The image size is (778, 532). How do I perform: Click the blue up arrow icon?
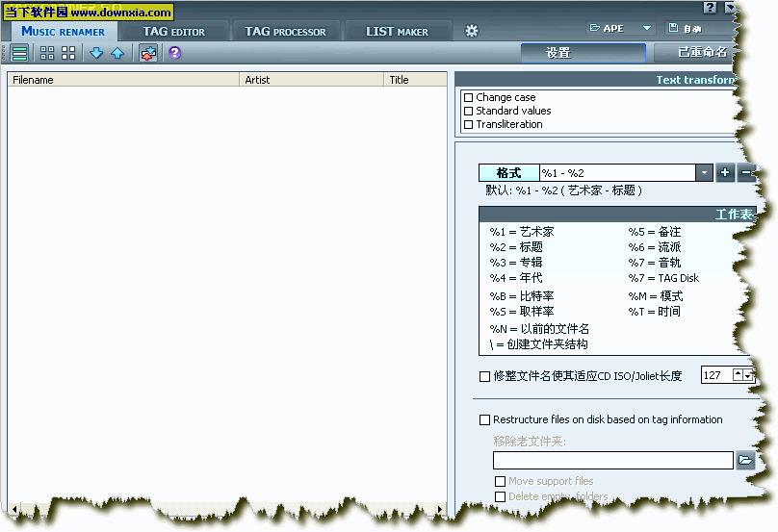pos(117,53)
